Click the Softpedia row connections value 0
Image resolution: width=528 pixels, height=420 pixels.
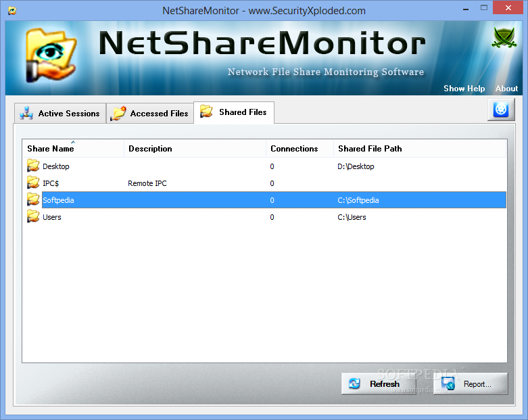272,200
